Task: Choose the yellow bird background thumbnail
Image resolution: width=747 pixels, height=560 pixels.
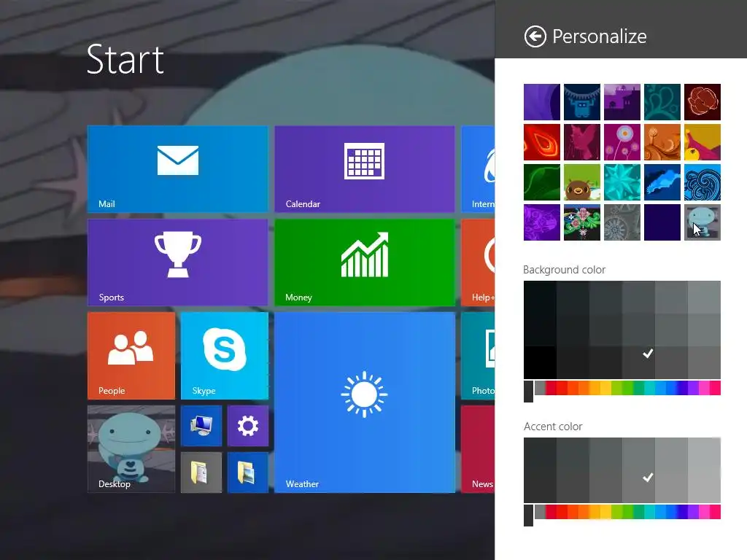Action: pyautogui.click(x=703, y=142)
